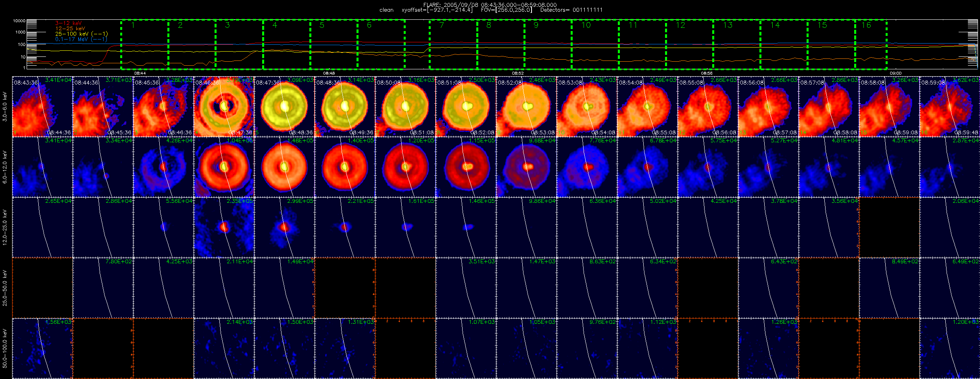Open the 6.0-12.0 keV image labeled 1.48E+05
This screenshot has height=379, width=980.
[285, 167]
